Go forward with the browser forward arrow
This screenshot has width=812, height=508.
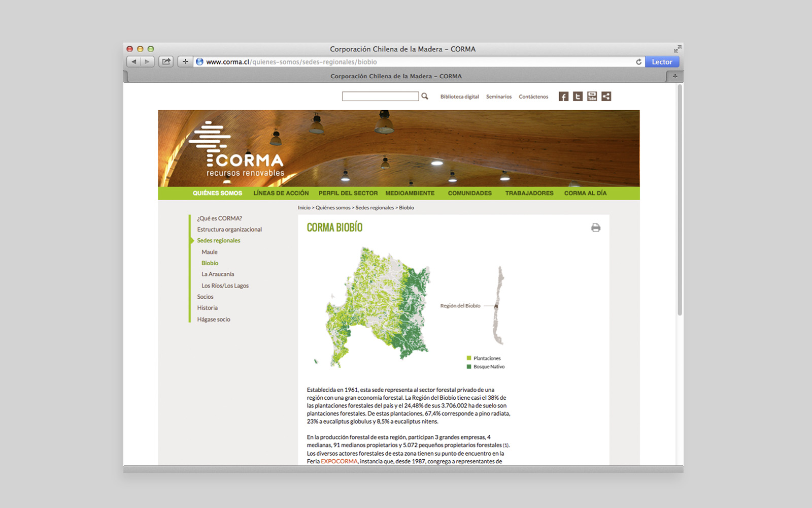pos(147,61)
